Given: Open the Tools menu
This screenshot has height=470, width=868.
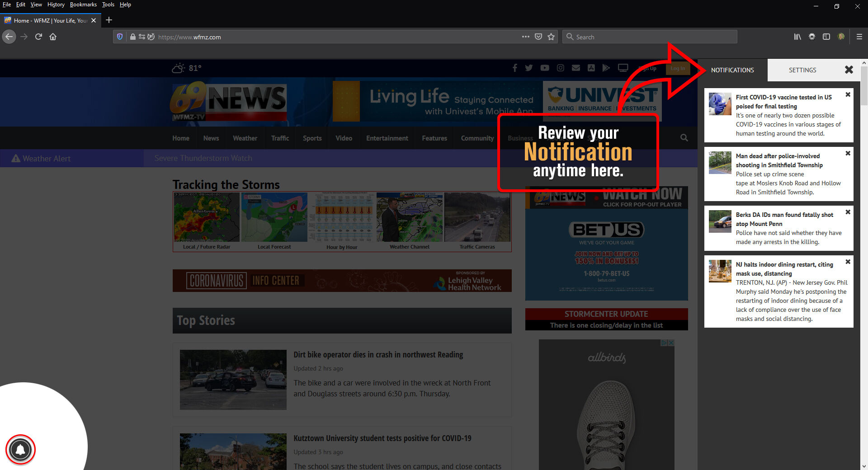Looking at the screenshot, I should pos(108,5).
